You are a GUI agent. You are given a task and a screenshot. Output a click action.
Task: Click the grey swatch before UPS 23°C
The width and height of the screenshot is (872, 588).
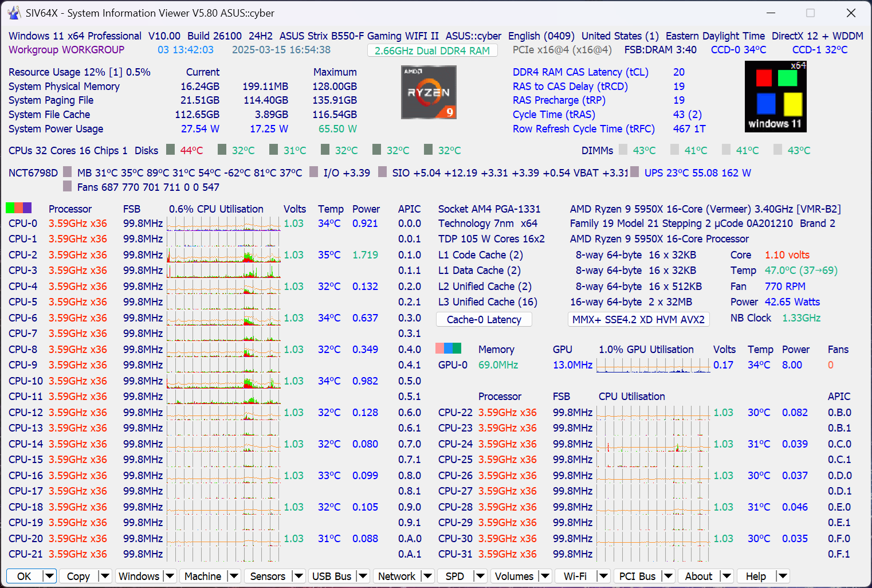pyautogui.click(x=635, y=172)
